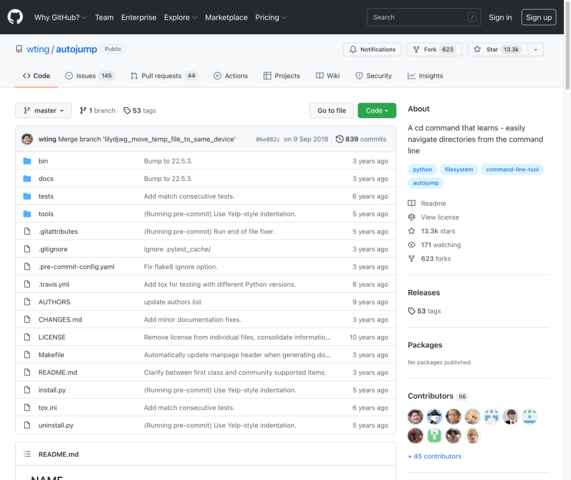Click the file icon next to tox.ini
Screen dimensions: 571x480
coord(27,408)
